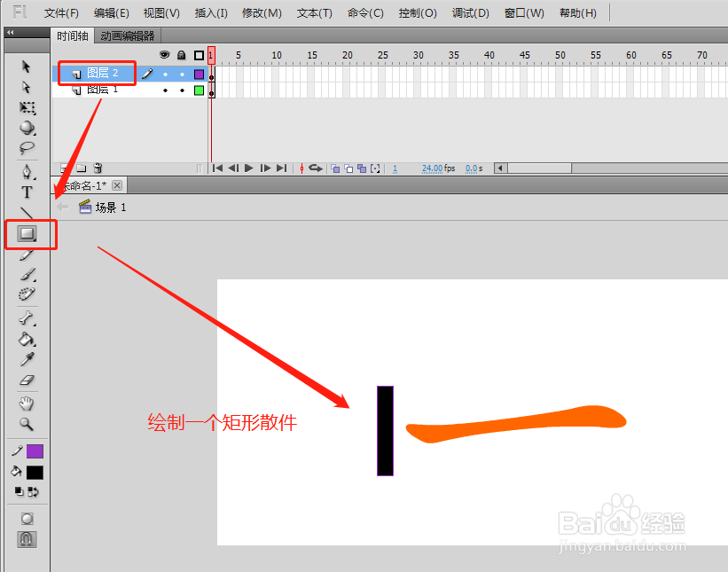Open the 修改(M) menu
728x572 pixels.
[262, 12]
